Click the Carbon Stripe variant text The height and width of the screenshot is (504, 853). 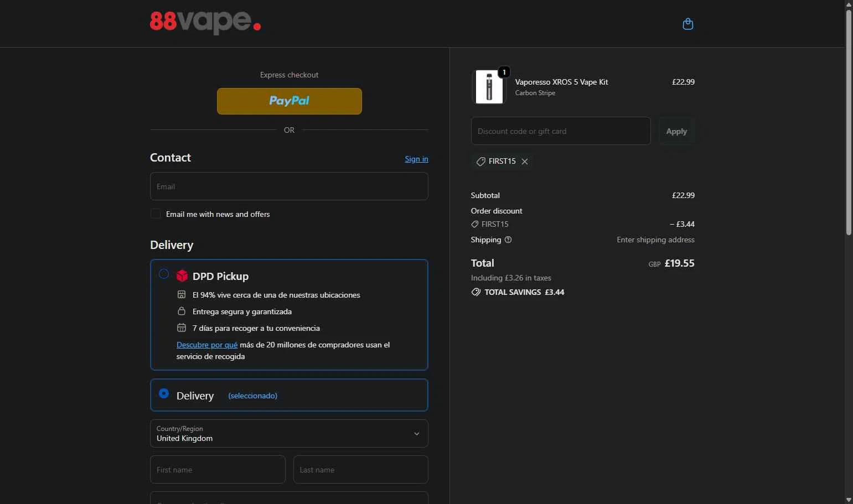pyautogui.click(x=535, y=93)
